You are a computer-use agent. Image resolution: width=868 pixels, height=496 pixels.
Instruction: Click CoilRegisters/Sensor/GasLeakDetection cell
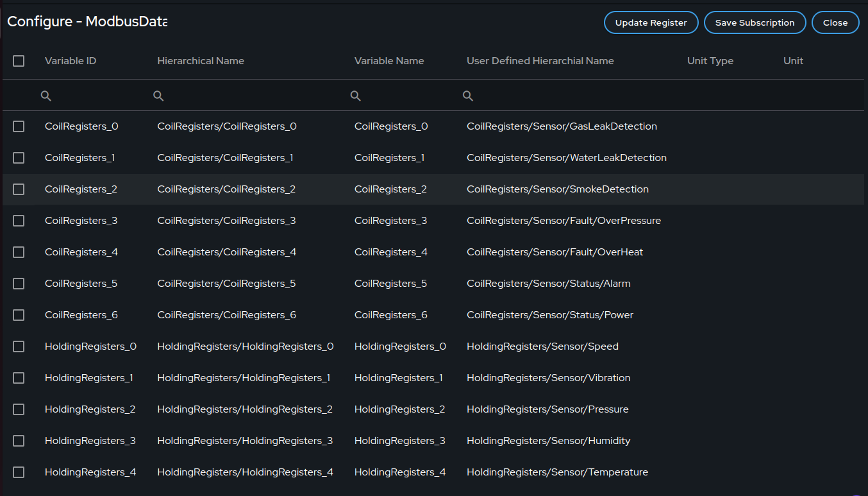pyautogui.click(x=562, y=126)
